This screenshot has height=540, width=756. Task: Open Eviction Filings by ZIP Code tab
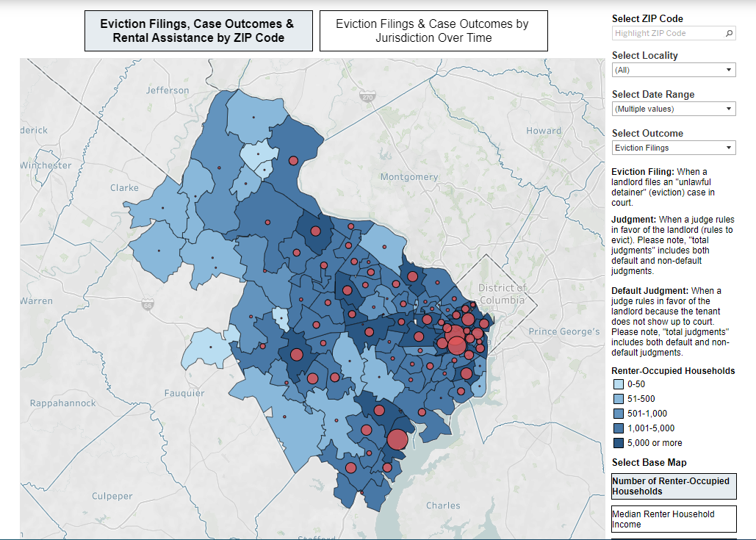pos(198,31)
